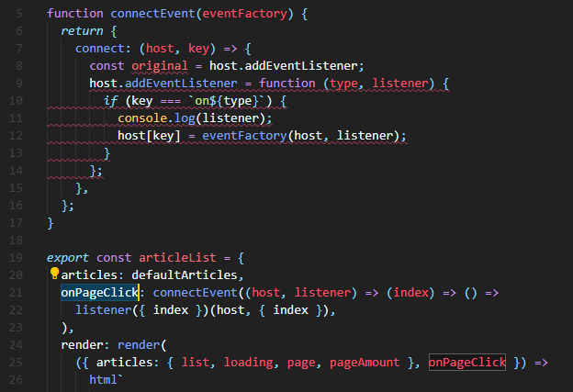Viewport: 573px width, 392px height.
Task: Click the listener parameter on line 9
Action: [x=400, y=84]
